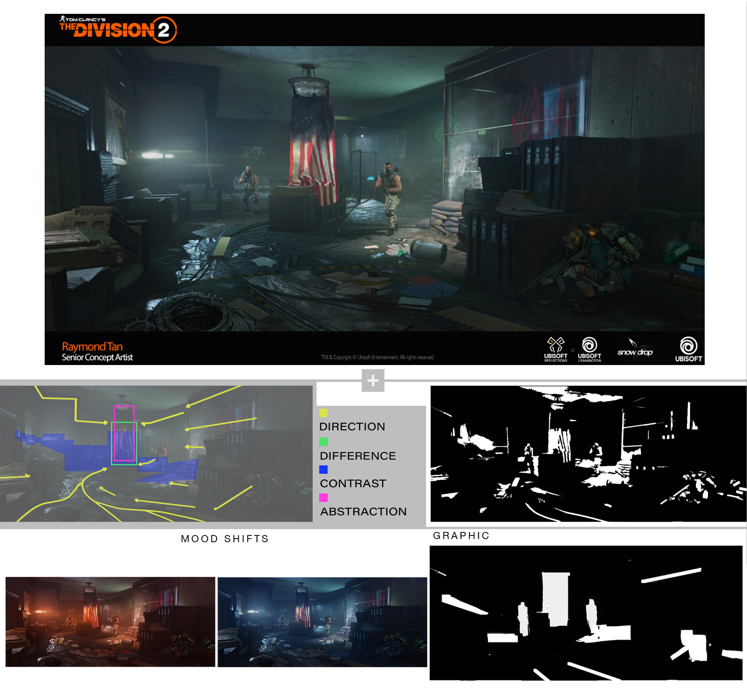
Task: Click the Ubisoft copyright notice text
Action: click(377, 358)
